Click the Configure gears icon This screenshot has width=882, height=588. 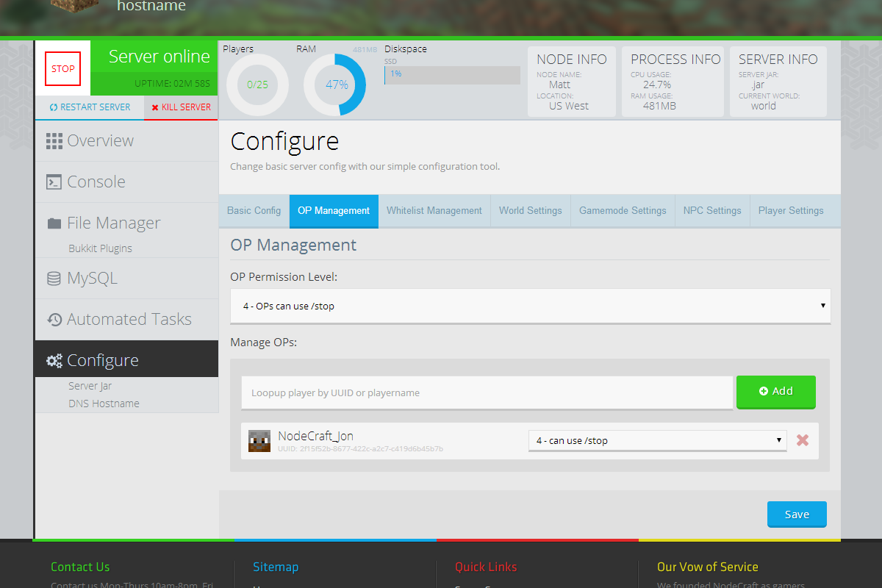click(54, 361)
